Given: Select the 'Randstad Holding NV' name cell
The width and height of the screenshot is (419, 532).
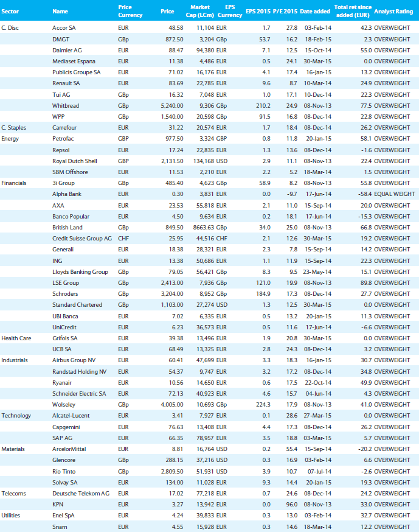Looking at the screenshot, I should pos(79,372).
